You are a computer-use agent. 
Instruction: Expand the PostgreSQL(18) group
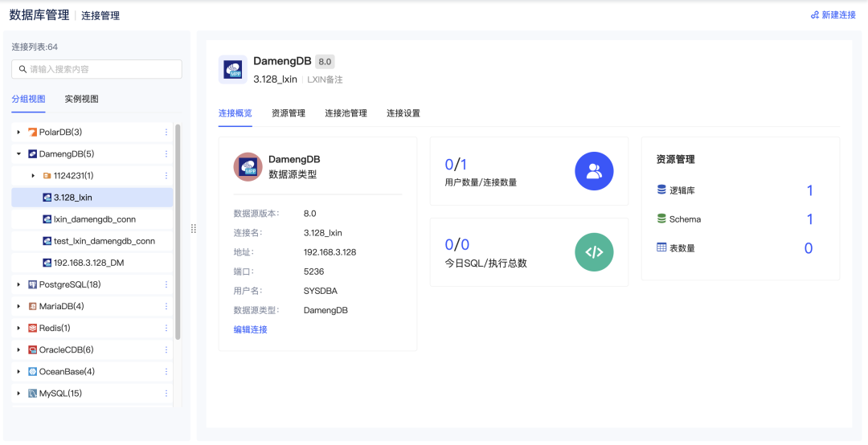pos(18,284)
